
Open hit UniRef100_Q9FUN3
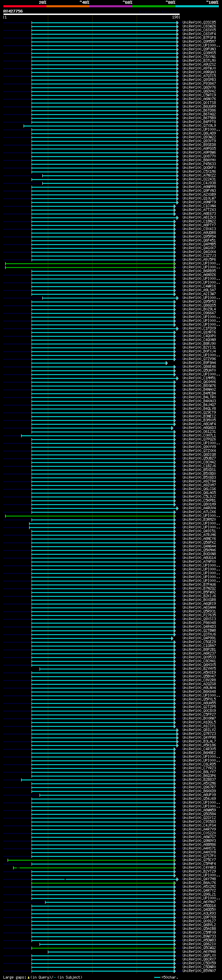199,49
